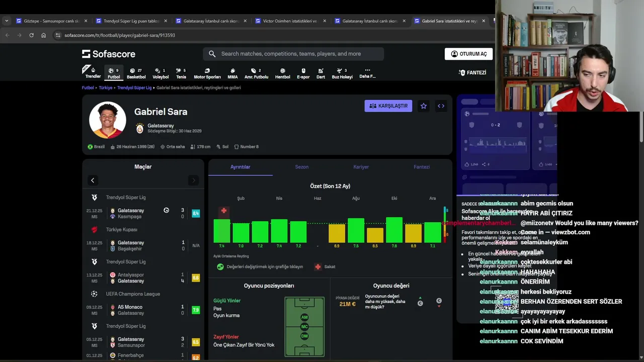Click the Şub rating bar with 7.4 and injury mark
Image resolution: width=644 pixels, height=362 pixels.
click(222, 231)
